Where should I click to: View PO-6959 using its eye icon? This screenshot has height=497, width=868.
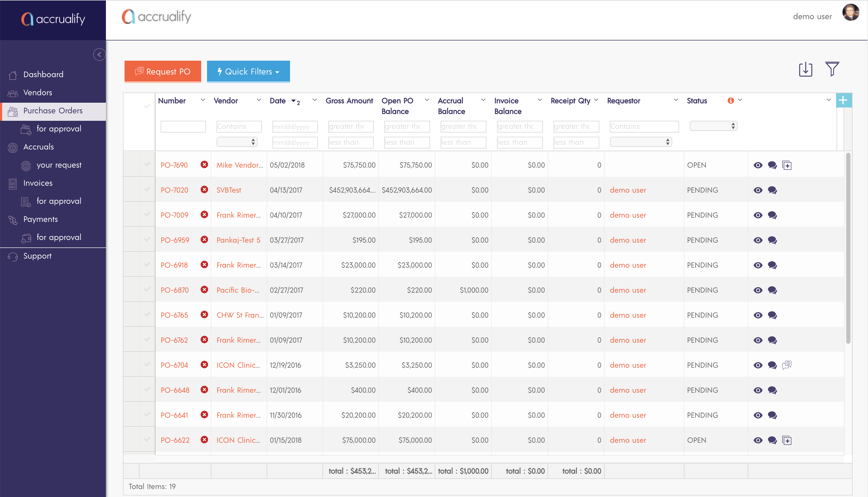[758, 240]
